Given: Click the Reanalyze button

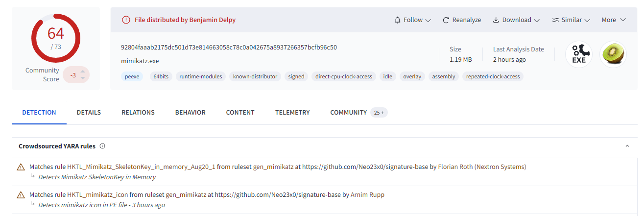Looking at the screenshot, I should pos(462,20).
